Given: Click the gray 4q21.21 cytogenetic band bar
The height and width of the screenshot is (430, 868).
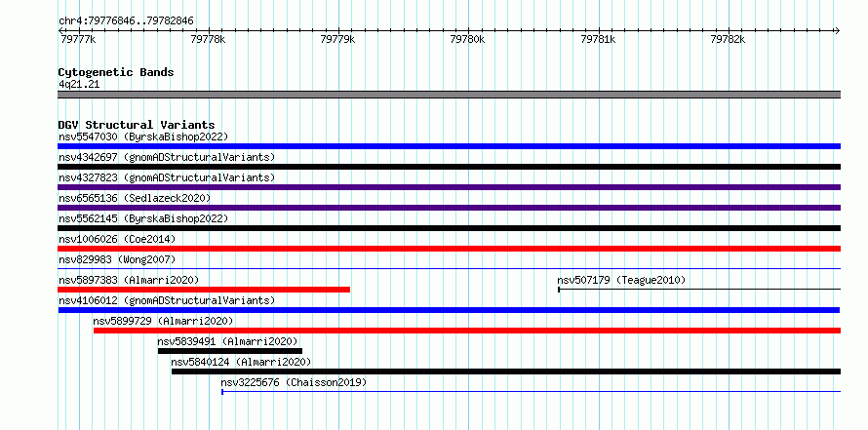Looking at the screenshot, I should pos(449,95).
